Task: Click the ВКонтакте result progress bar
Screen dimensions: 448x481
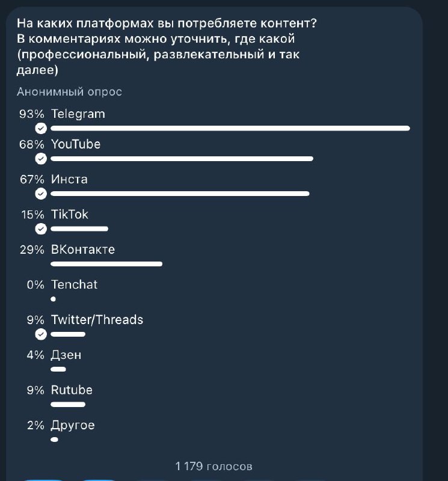Action: pos(106,264)
